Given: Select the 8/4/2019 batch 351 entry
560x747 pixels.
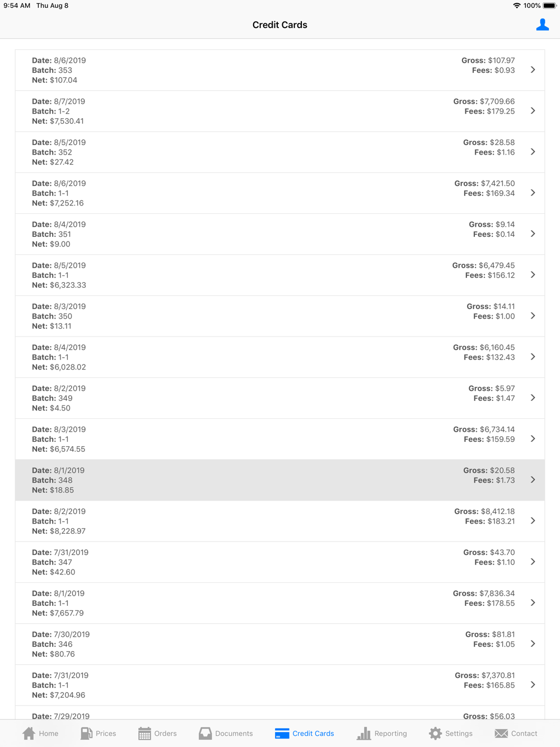Looking at the screenshot, I should click(280, 234).
